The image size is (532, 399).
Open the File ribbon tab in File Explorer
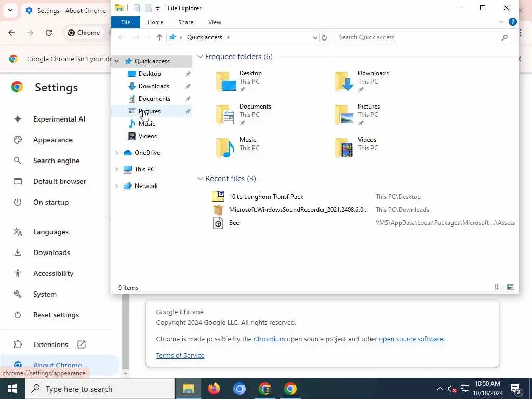tap(126, 22)
